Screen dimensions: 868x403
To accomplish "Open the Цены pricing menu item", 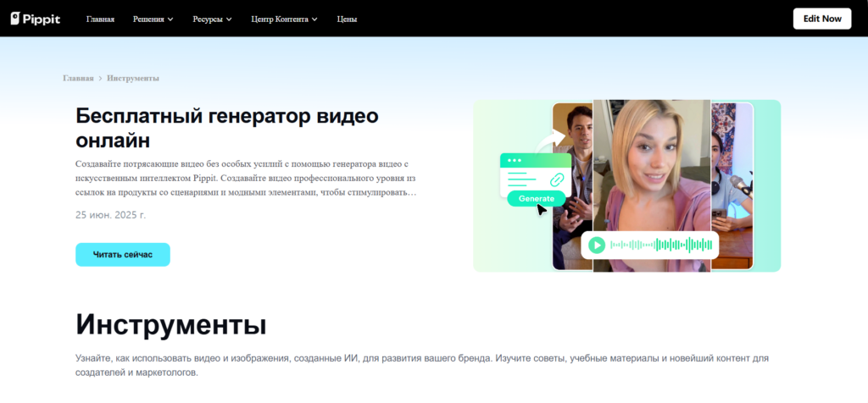I will pos(347,18).
